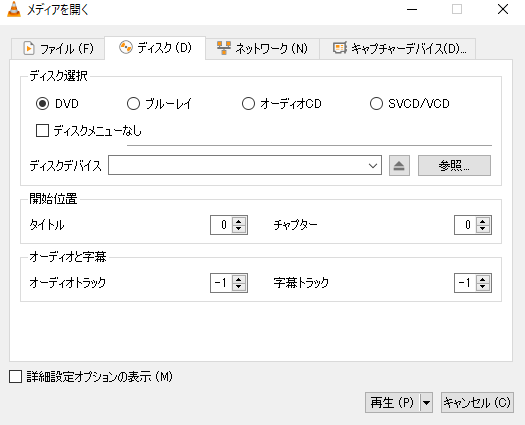Open the ファイル (F) tab
The height and width of the screenshot is (425, 525).
tap(58, 49)
